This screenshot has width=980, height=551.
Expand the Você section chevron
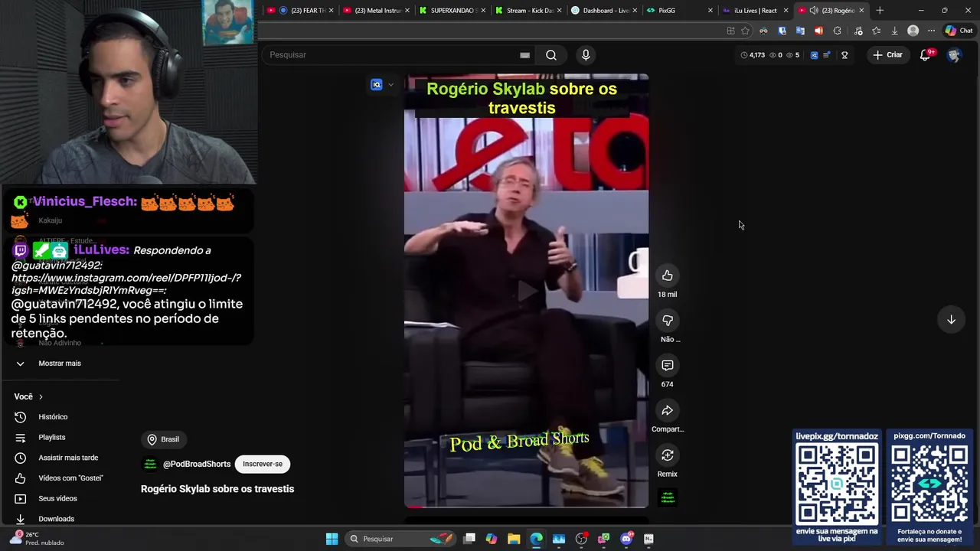41,396
